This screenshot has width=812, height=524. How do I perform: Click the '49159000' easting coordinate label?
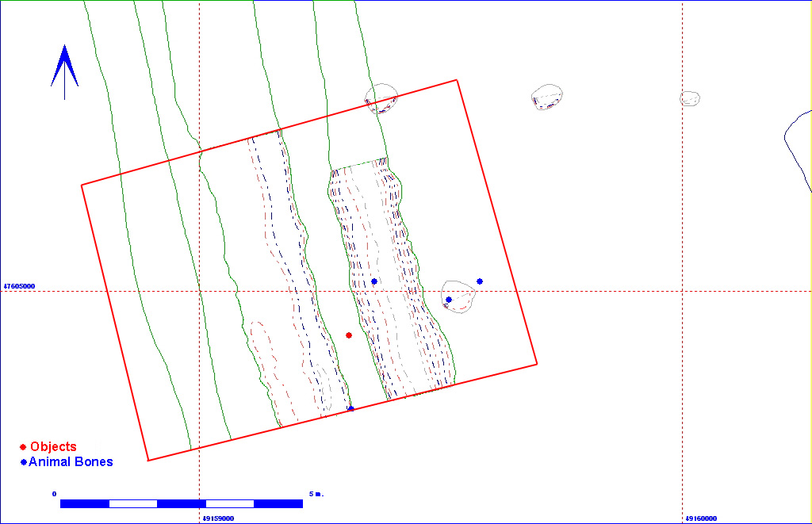(218, 518)
